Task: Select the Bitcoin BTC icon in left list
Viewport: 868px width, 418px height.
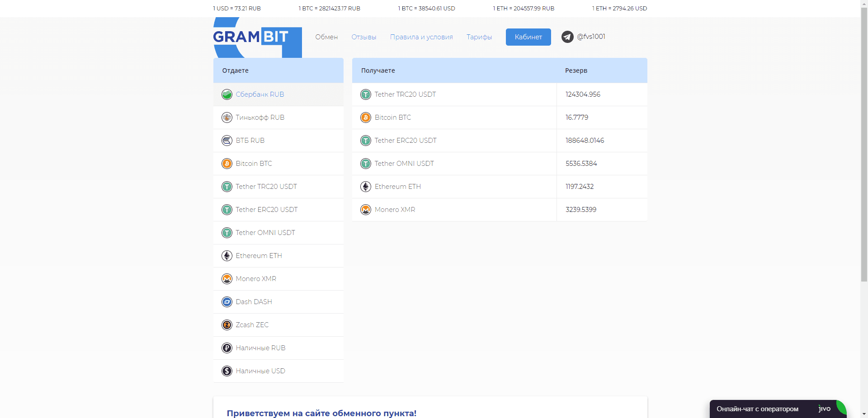Action: pyautogui.click(x=227, y=164)
